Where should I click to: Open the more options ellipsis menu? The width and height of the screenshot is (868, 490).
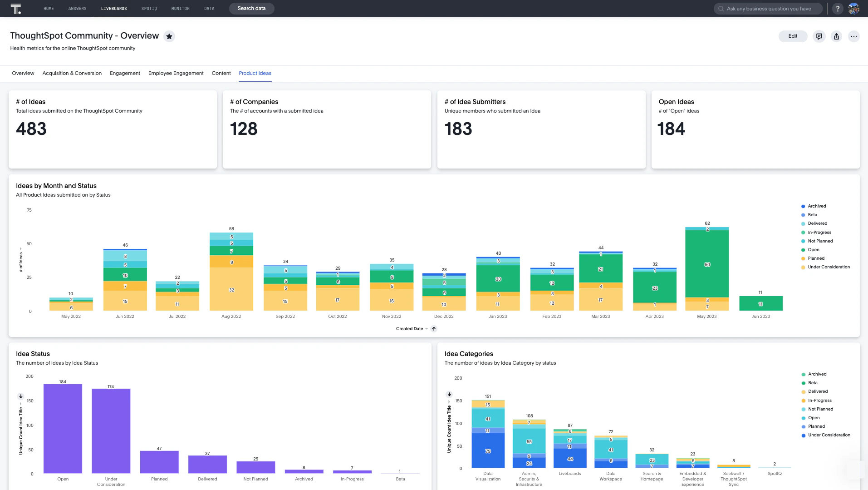pos(854,36)
